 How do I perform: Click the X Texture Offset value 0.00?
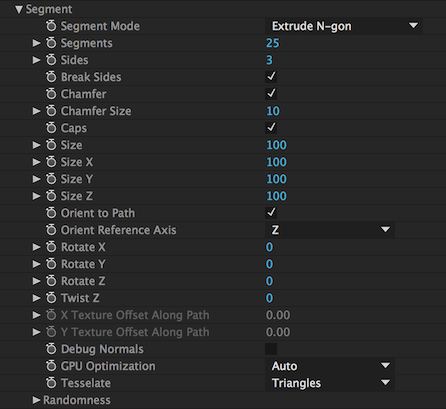coord(278,315)
